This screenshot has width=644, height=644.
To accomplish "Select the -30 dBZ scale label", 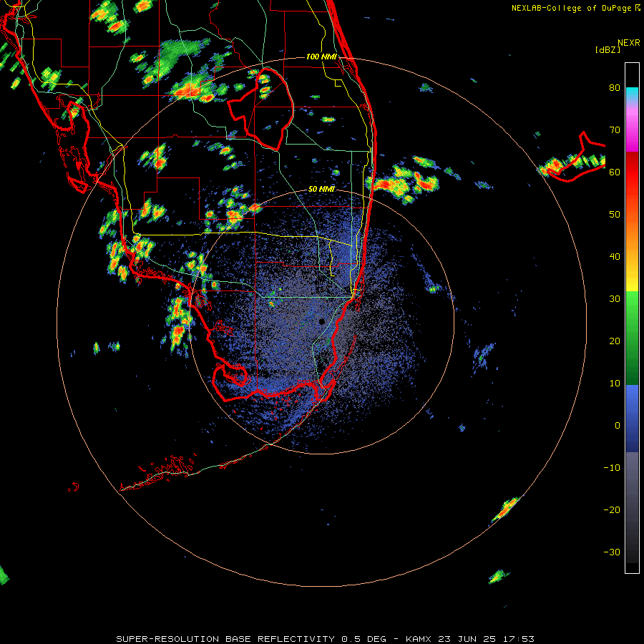I will pos(612,552).
